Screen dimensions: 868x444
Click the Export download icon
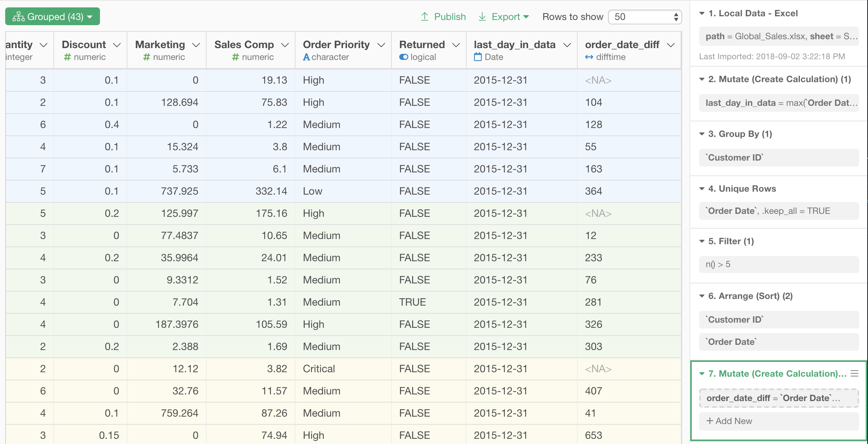(x=482, y=17)
